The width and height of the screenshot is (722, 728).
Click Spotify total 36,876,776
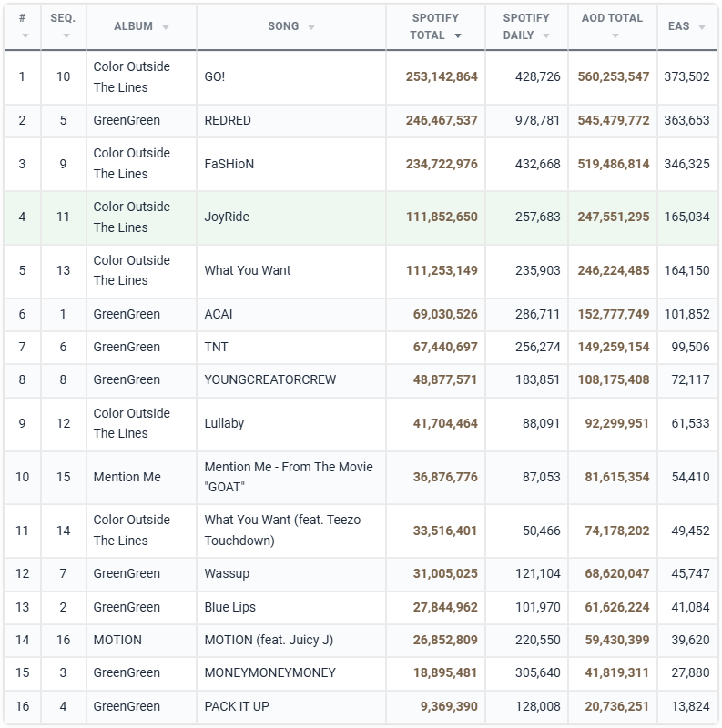[x=445, y=477]
